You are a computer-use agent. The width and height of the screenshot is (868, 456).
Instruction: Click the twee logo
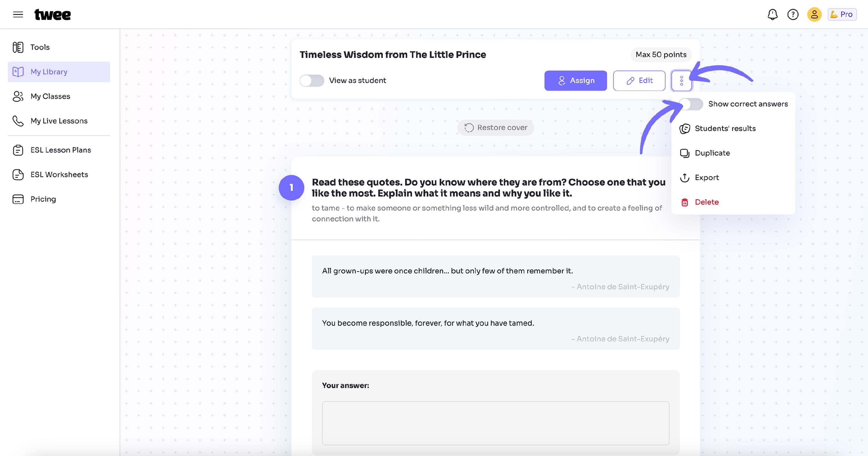pos(53,14)
